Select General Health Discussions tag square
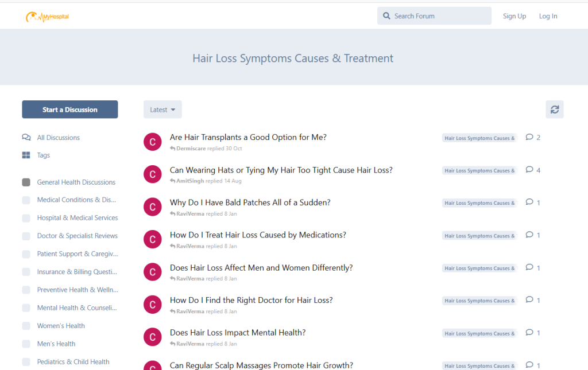588x370 pixels. pyautogui.click(x=26, y=182)
